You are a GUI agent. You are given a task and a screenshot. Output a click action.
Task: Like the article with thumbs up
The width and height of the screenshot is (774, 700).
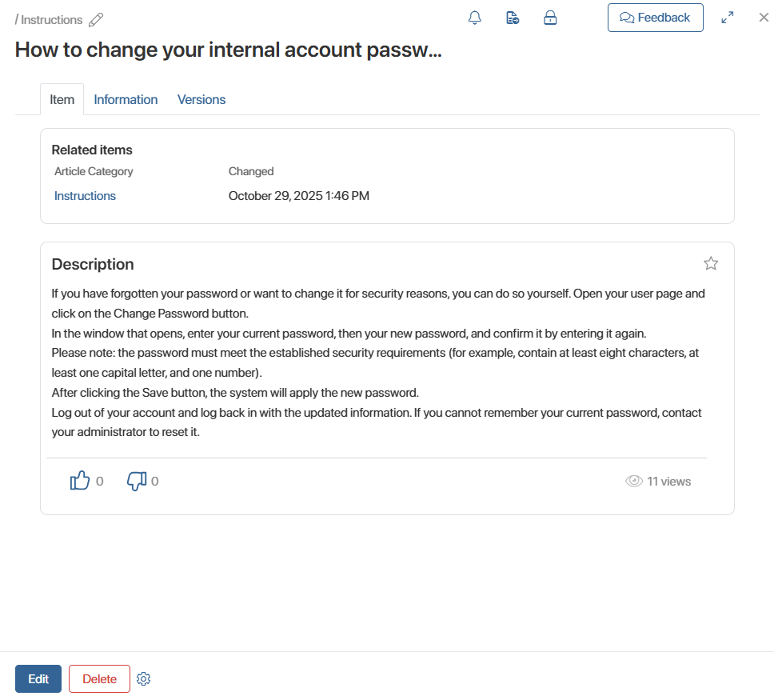(80, 481)
